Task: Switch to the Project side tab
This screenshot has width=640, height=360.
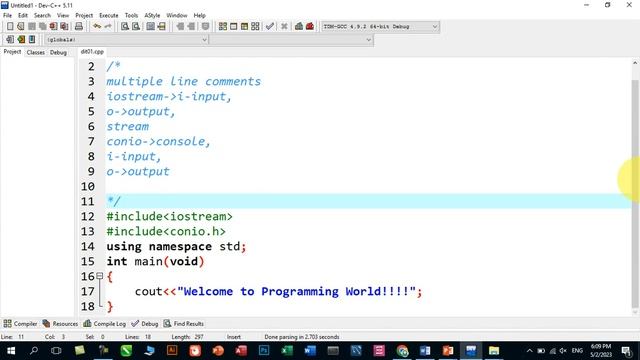Action: pos(12,52)
